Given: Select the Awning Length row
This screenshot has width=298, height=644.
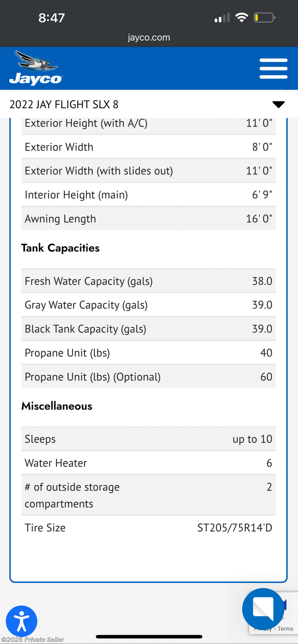Looking at the screenshot, I should point(149,218).
